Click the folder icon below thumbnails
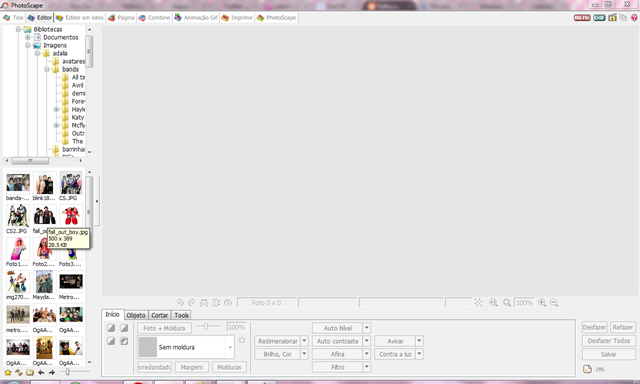Image resolution: width=640 pixels, height=384 pixels. pos(30,372)
